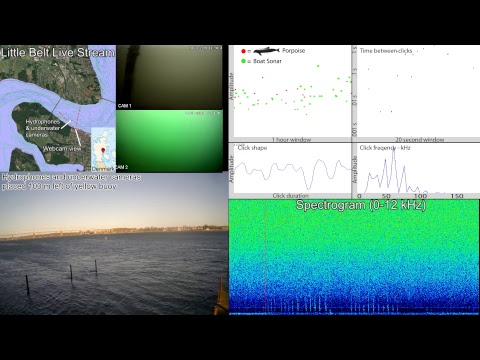Click the hydrophones placement caption above webcam
Viewport: 480px width, 360px height.
pyautogui.click(x=71, y=182)
